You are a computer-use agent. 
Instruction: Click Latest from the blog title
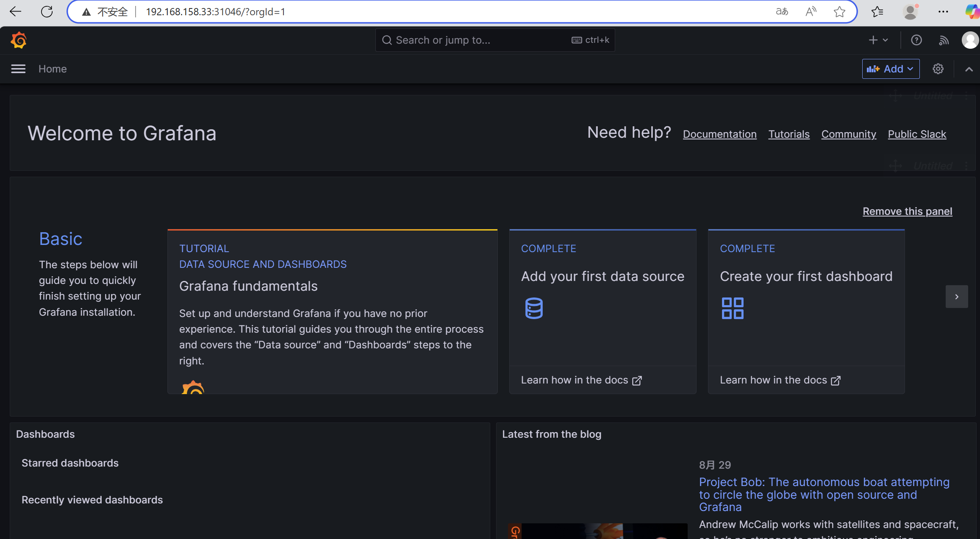click(x=552, y=434)
